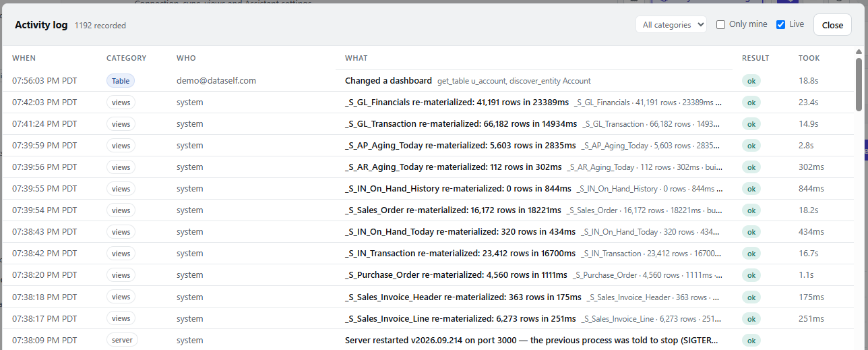Click the 14.9s duration value

[x=809, y=124]
